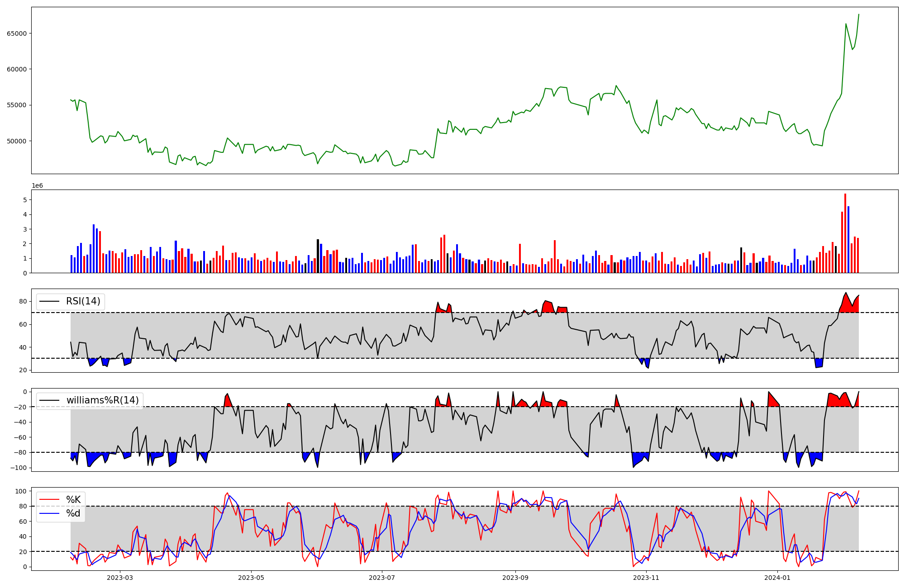Click the tallest red volume bar
905x588 pixels.
(845, 233)
